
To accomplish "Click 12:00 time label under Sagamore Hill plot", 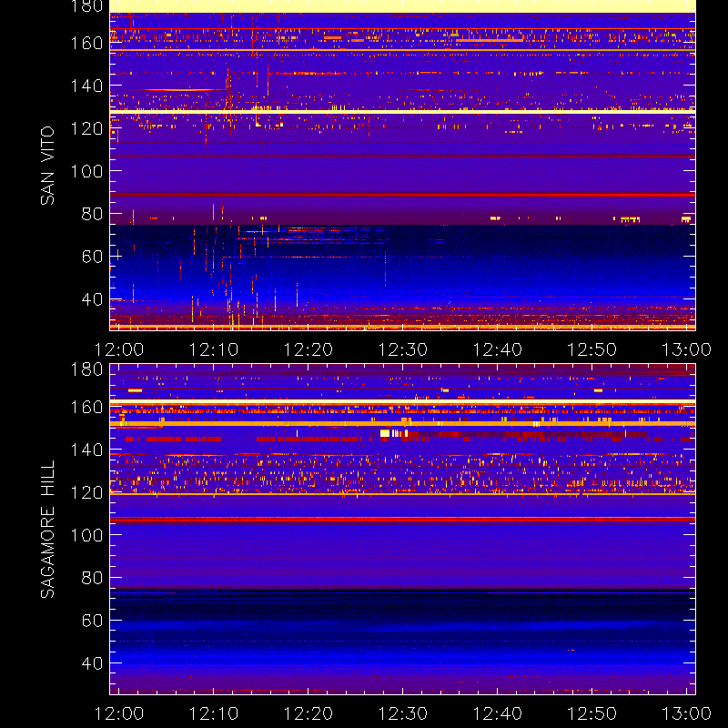I will (x=119, y=713).
